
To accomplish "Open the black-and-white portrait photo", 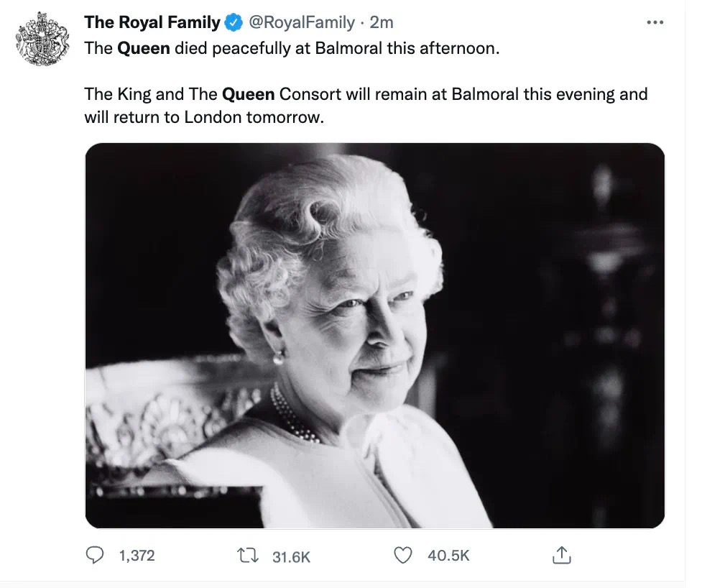I will click(374, 336).
